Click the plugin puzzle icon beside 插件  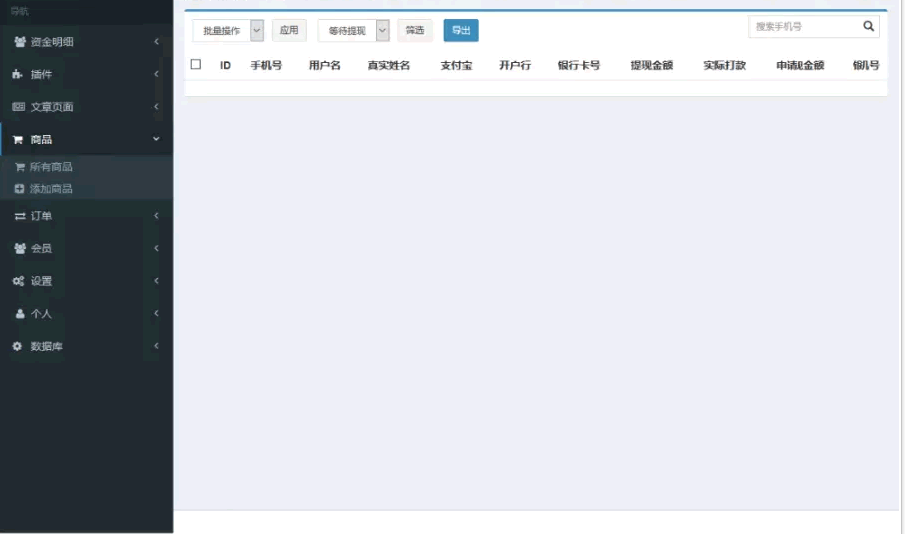[x=19, y=75]
